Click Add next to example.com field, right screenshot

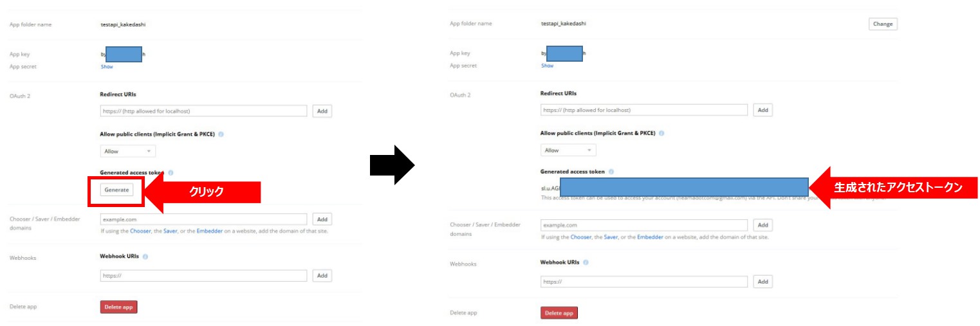point(763,225)
